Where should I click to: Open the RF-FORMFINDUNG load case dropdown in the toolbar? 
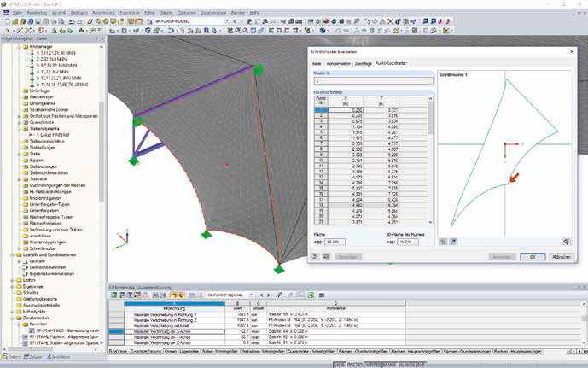[226, 21]
